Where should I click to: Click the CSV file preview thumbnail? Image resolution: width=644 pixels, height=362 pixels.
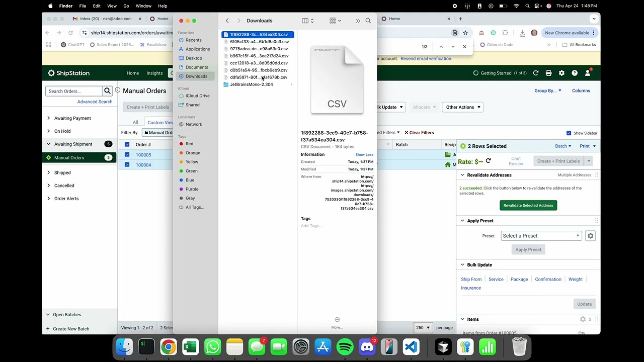[337, 79]
